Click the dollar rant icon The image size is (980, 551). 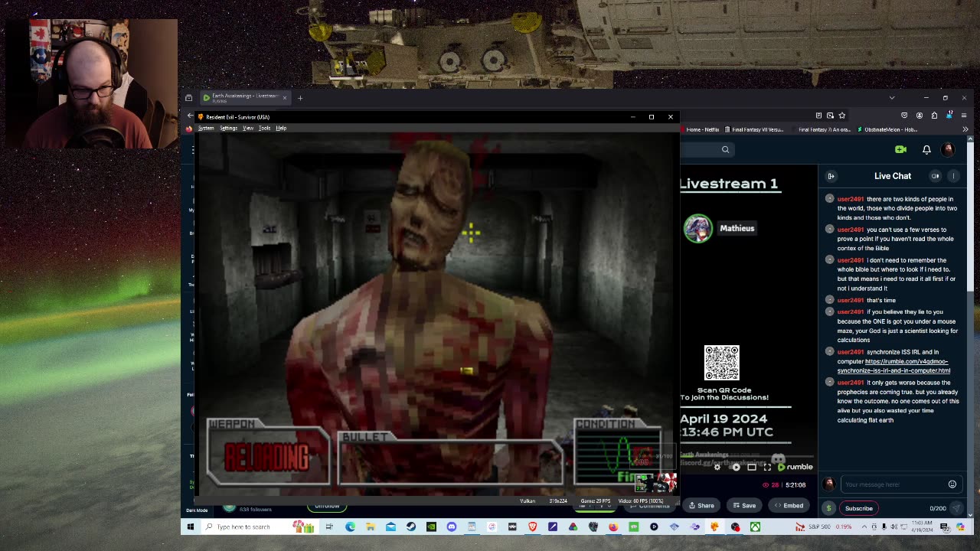point(828,508)
